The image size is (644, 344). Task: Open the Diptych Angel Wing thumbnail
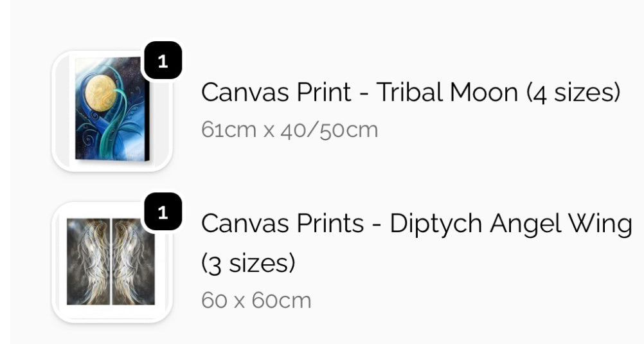[x=112, y=261]
